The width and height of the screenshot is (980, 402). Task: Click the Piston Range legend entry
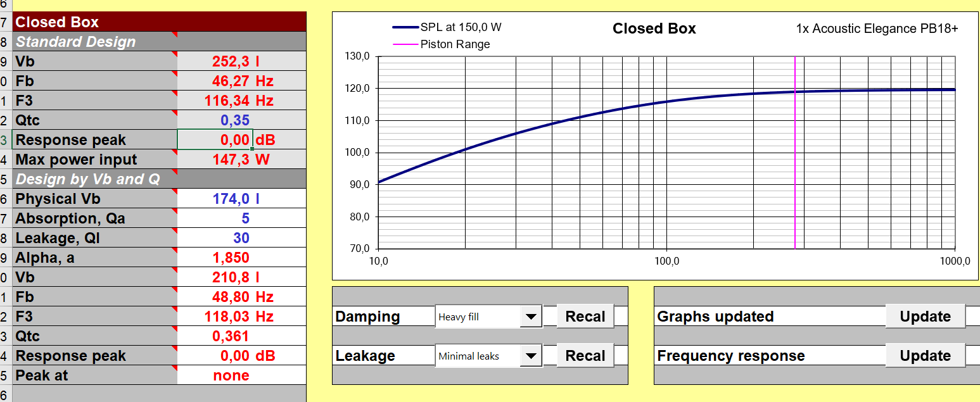(x=454, y=44)
